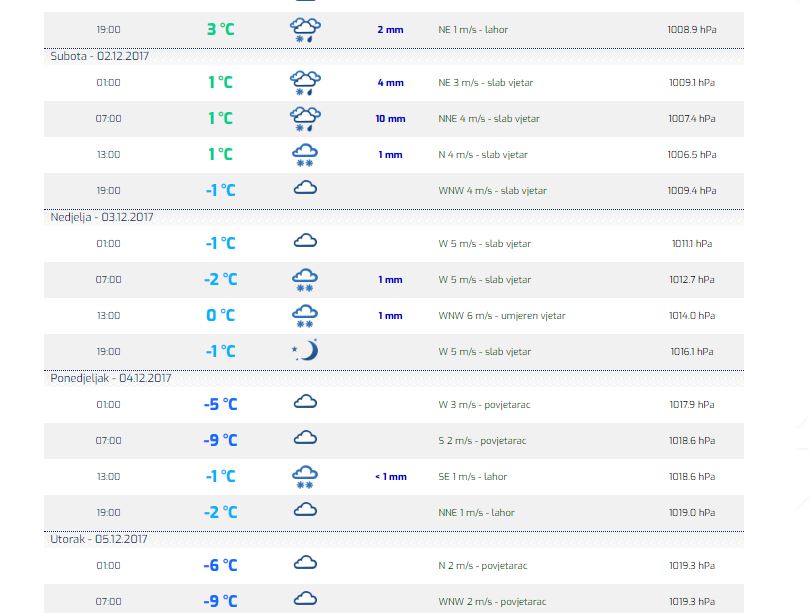Viewport: 809px width, 613px height.
Task: Click the 1016.1 hPa pressure reading
Action: (691, 351)
